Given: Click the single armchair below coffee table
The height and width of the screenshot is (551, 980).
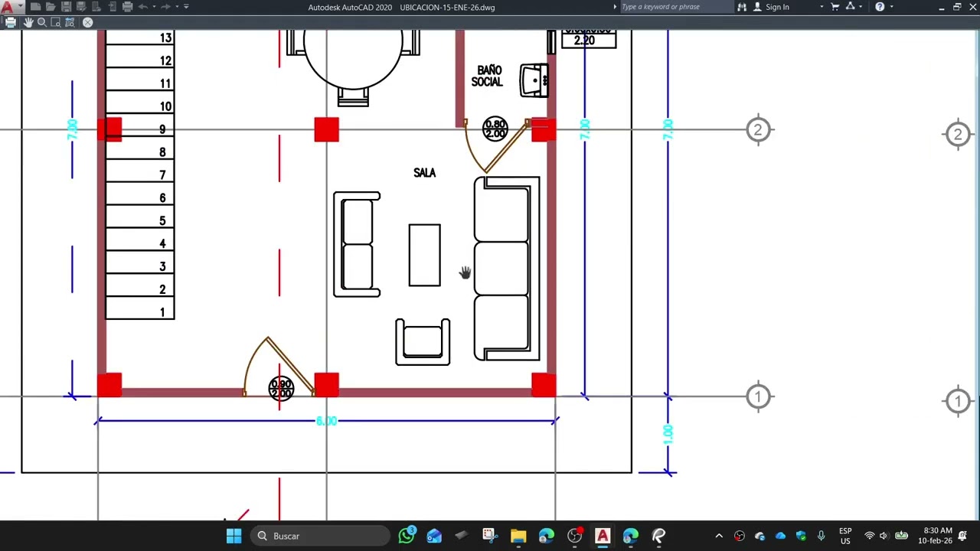Looking at the screenshot, I should [x=423, y=341].
